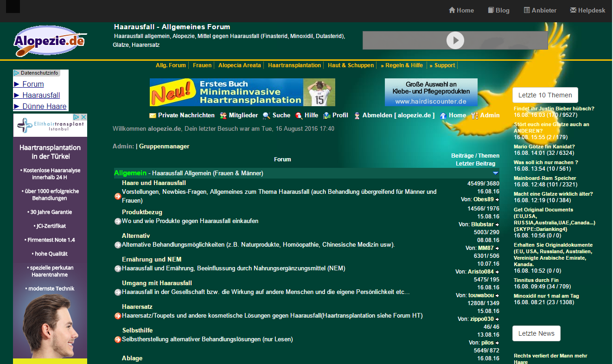
Task: Click status icon next to Haare und Haarausfall
Action: (x=118, y=197)
